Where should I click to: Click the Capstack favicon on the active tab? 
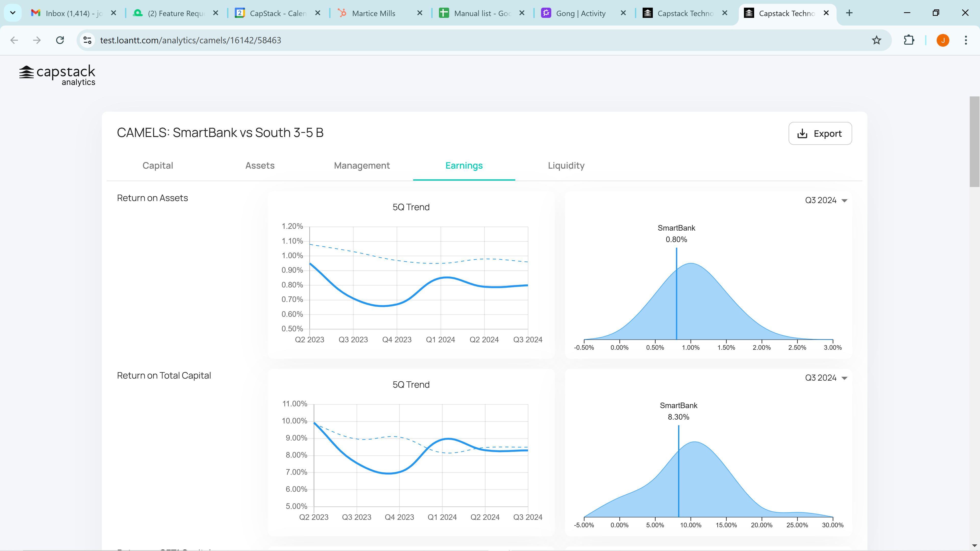(749, 13)
